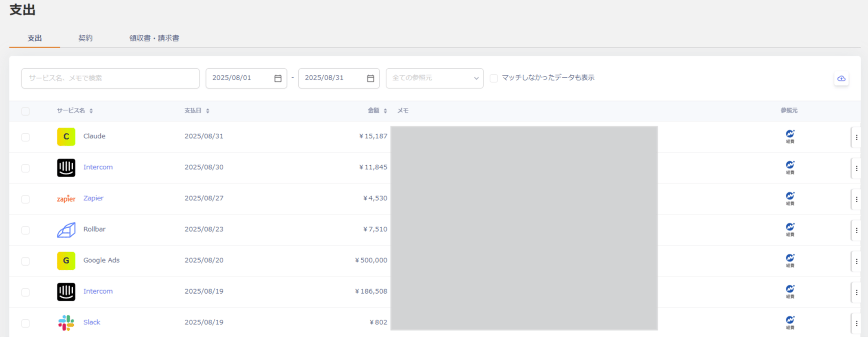The width and height of the screenshot is (868, 337).
Task: Click the メモ column header
Action: tap(403, 111)
